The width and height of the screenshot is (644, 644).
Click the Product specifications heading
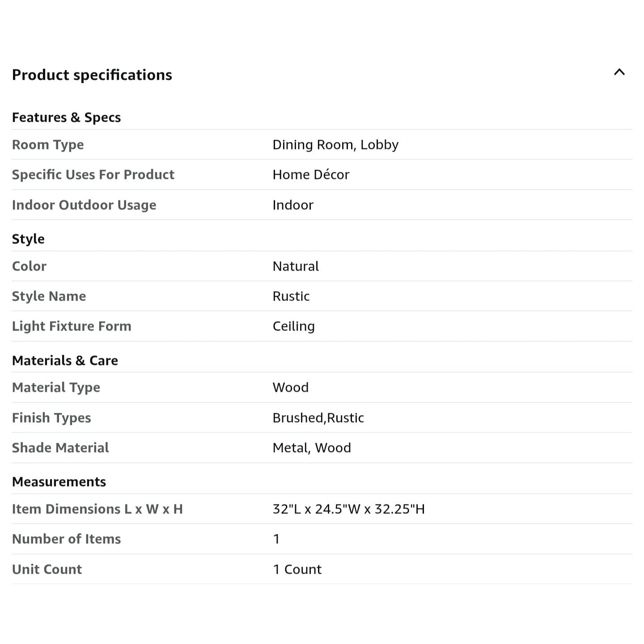click(92, 75)
